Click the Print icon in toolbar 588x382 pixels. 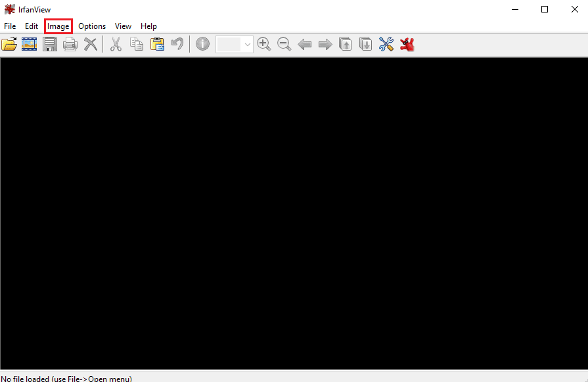[70, 44]
